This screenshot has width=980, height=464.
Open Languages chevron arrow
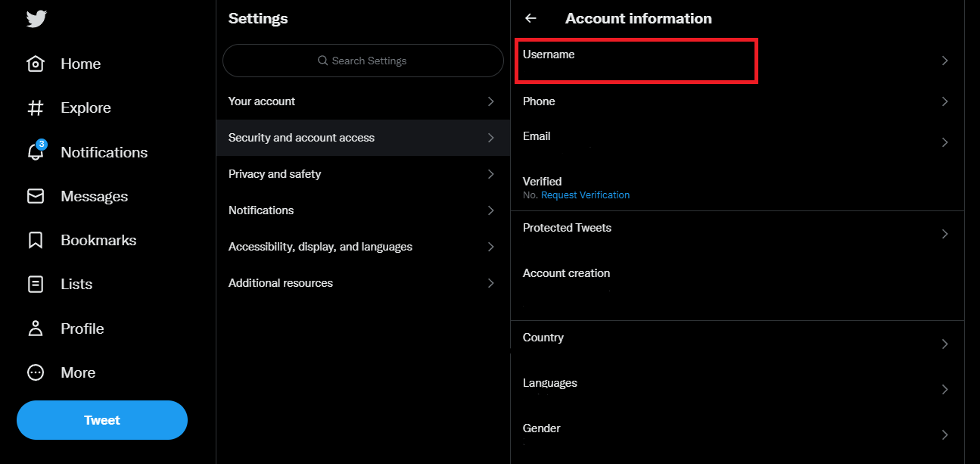(x=944, y=389)
